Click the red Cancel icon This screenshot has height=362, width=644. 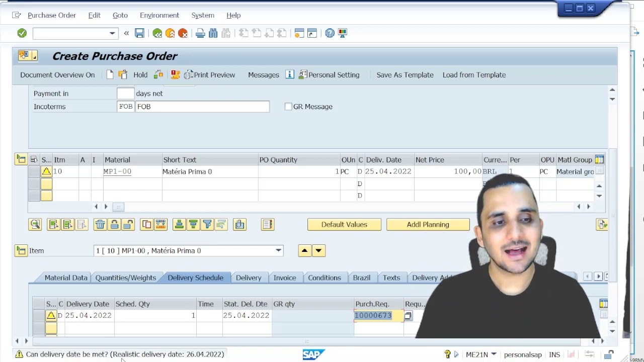(183, 33)
